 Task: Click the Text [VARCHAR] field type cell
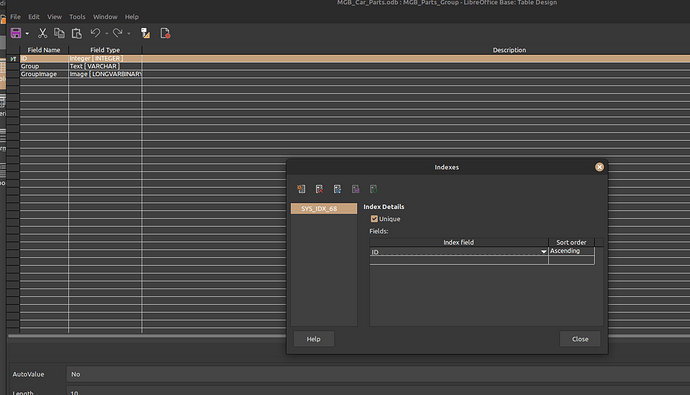[105, 66]
